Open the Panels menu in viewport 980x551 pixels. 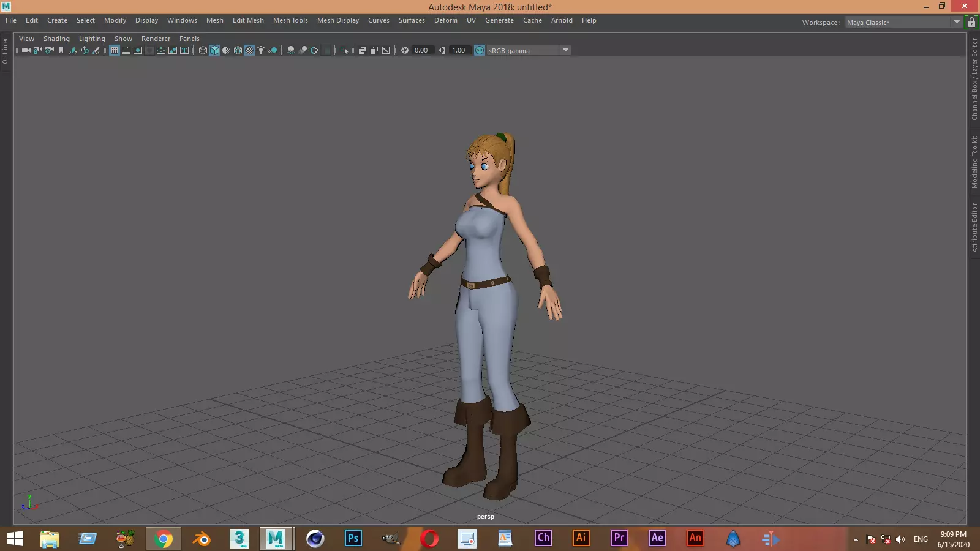(x=189, y=39)
